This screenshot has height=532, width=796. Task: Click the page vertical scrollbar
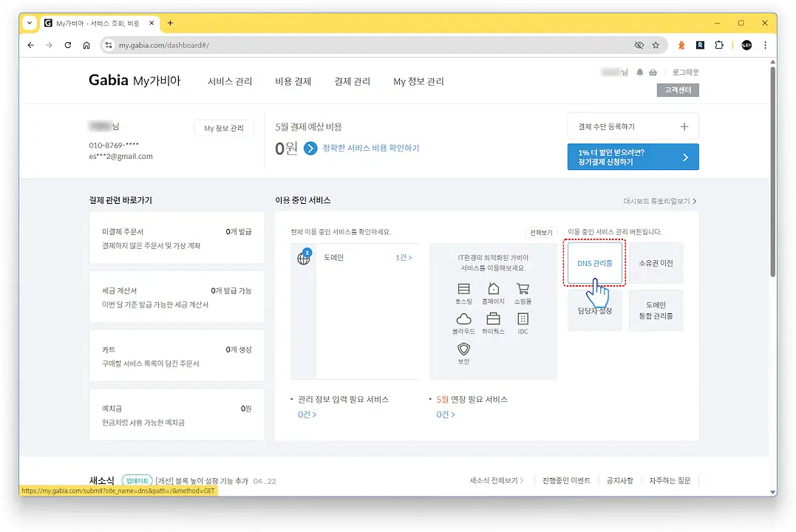tap(772, 173)
